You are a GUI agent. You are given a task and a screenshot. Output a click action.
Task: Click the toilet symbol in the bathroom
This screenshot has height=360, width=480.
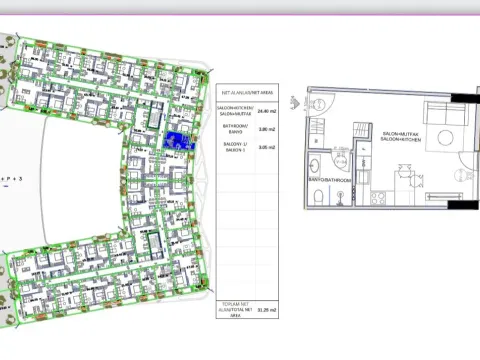(x=319, y=197)
